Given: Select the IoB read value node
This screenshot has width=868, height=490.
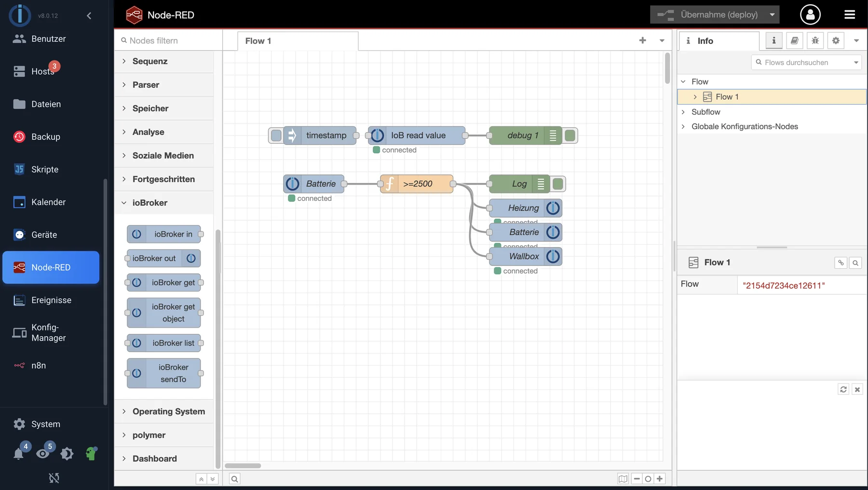Looking at the screenshot, I should pos(417,135).
